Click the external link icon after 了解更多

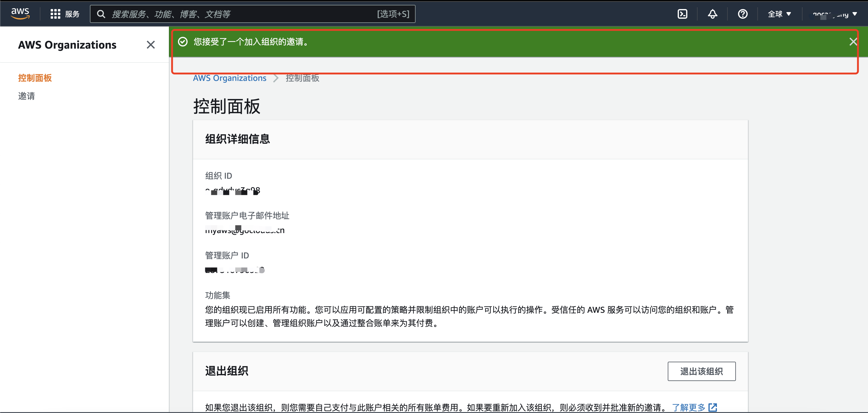712,407
